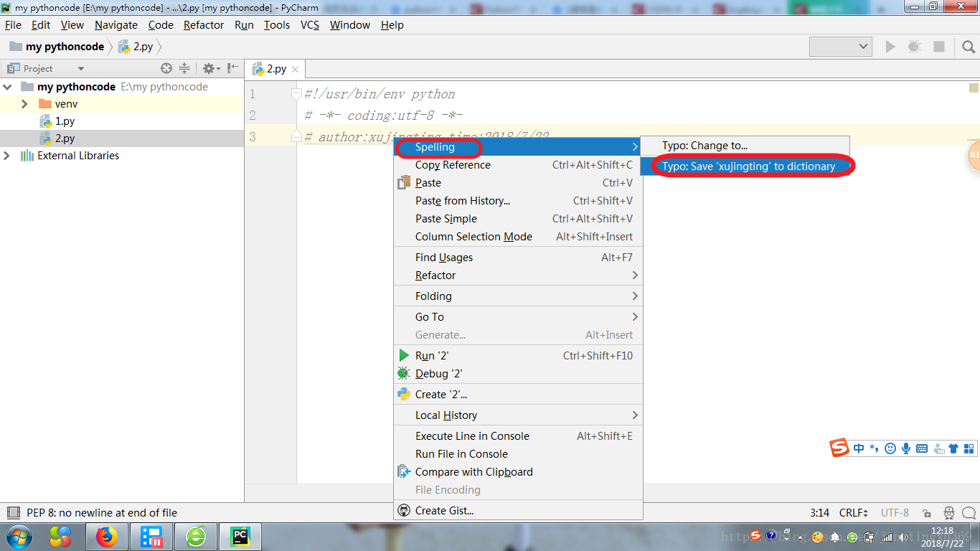
Task: Toggle Chinese input mode 中 indicator
Action: pos(859,448)
